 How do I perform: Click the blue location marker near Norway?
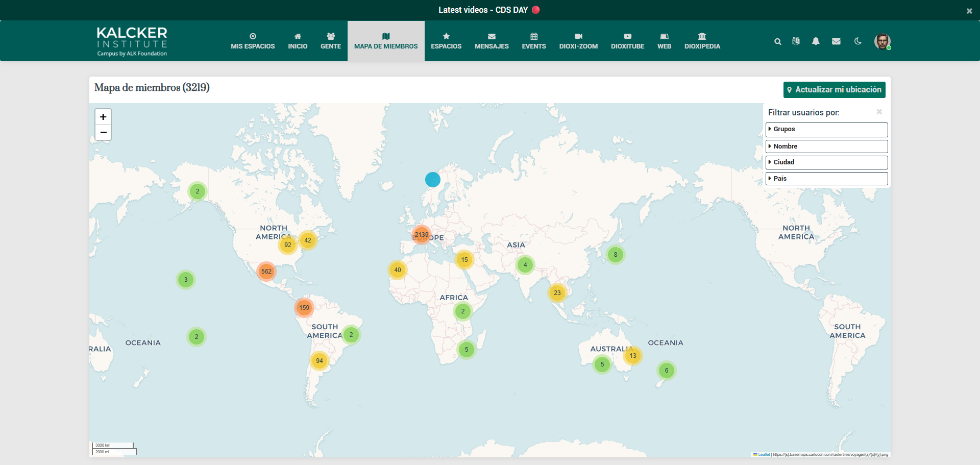[433, 180]
